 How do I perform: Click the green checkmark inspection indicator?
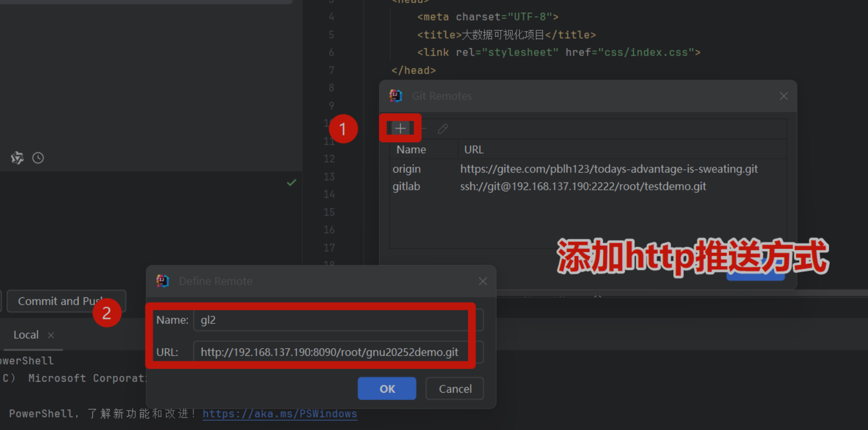pos(292,182)
